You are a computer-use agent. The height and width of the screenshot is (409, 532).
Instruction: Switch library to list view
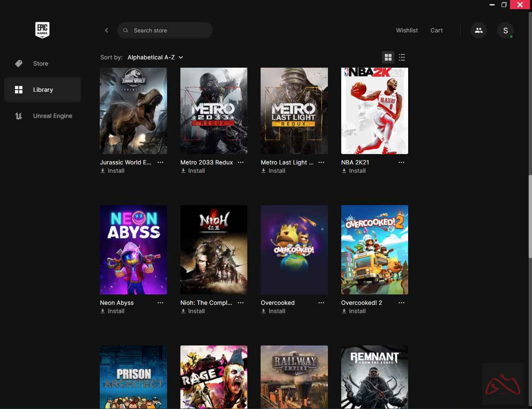tap(402, 57)
